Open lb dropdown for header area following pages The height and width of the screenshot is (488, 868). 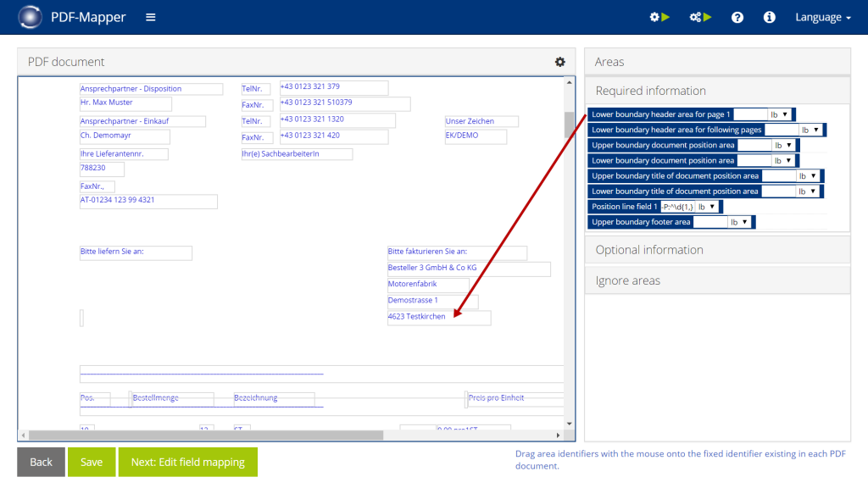(810, 130)
